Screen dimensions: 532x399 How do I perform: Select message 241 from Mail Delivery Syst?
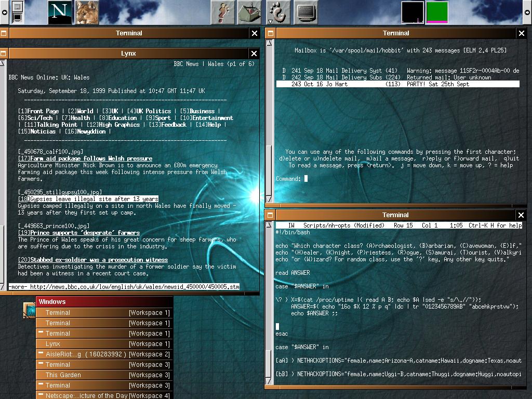pyautogui.click(x=397, y=71)
